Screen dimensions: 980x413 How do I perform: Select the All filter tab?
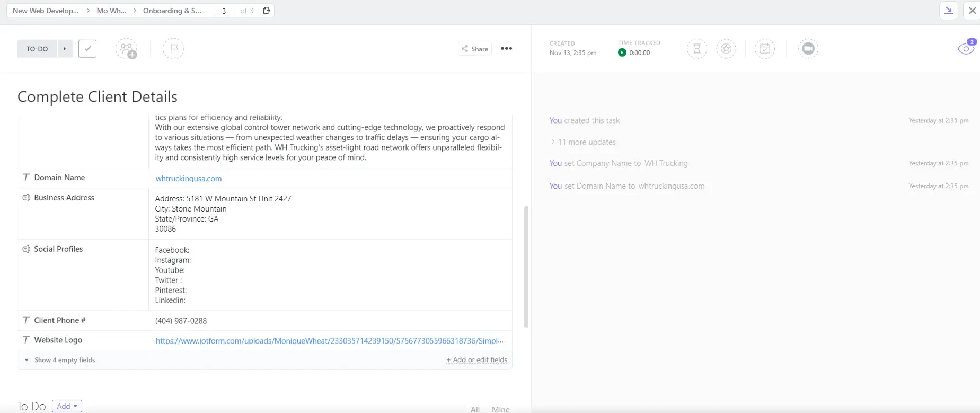475,409
